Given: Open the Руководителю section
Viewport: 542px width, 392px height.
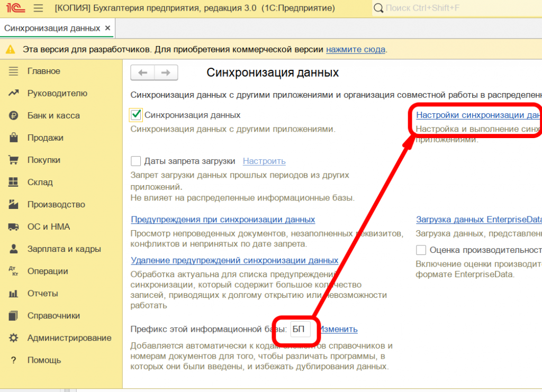Looking at the screenshot, I should pos(57,93).
